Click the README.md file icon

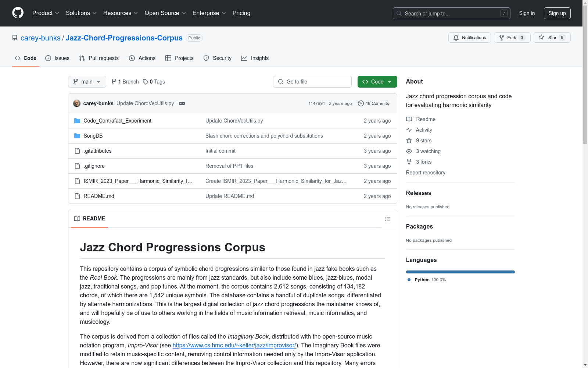pyautogui.click(x=77, y=196)
